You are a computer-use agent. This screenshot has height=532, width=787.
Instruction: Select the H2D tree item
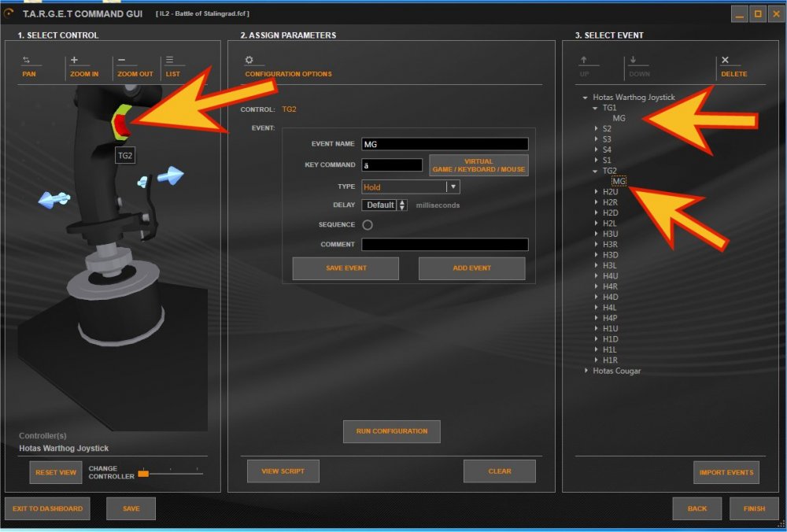tap(611, 213)
